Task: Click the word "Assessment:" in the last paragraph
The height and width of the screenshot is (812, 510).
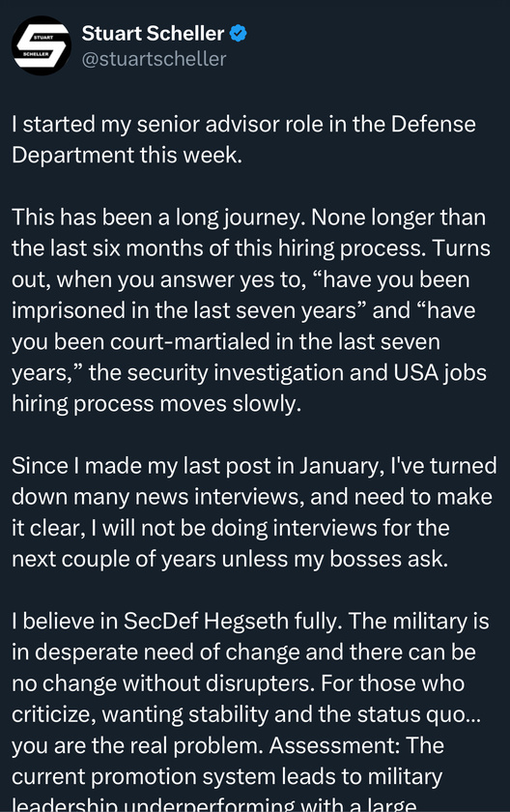Action: pyautogui.click(x=334, y=745)
